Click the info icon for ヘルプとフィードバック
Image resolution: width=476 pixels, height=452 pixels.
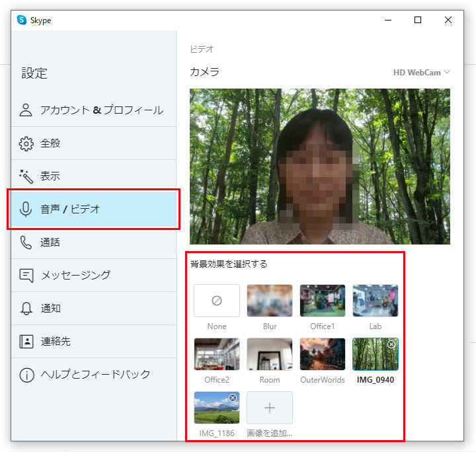pyautogui.click(x=26, y=375)
